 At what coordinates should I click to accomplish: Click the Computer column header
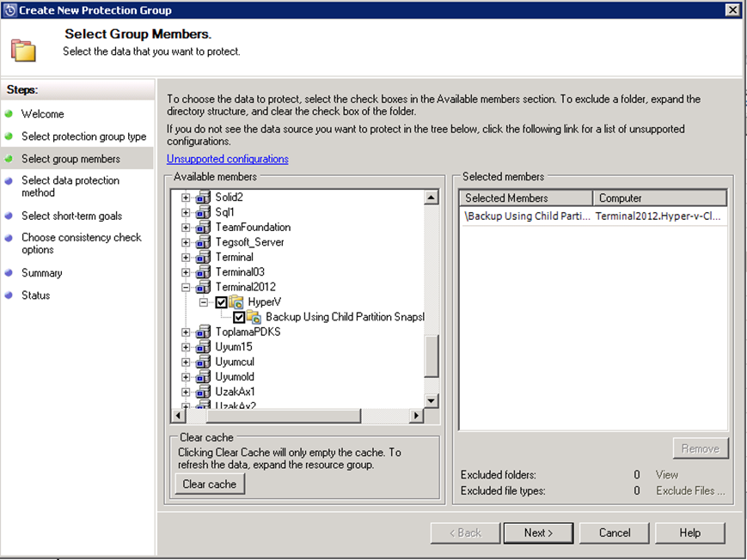coord(660,198)
